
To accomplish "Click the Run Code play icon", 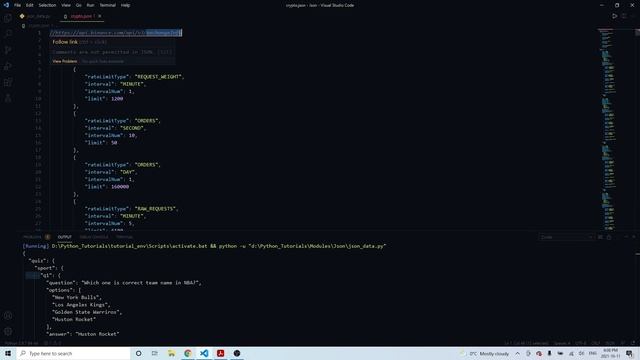I will (x=614, y=16).
